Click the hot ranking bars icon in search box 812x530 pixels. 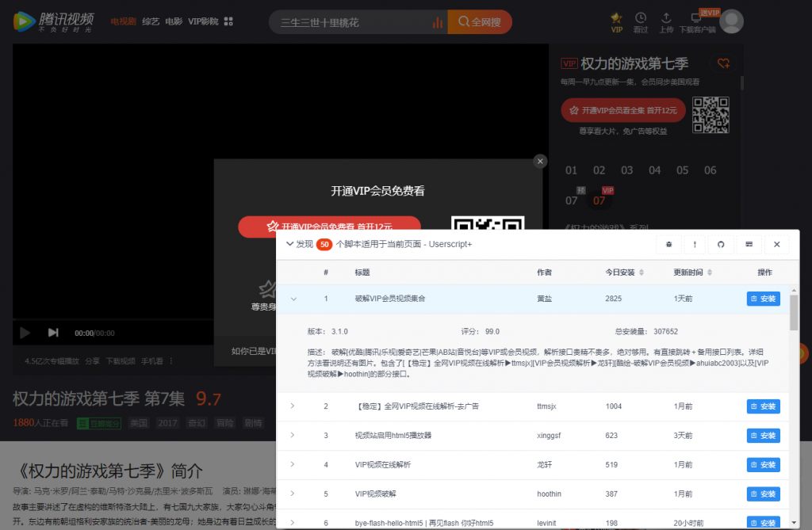(438, 22)
